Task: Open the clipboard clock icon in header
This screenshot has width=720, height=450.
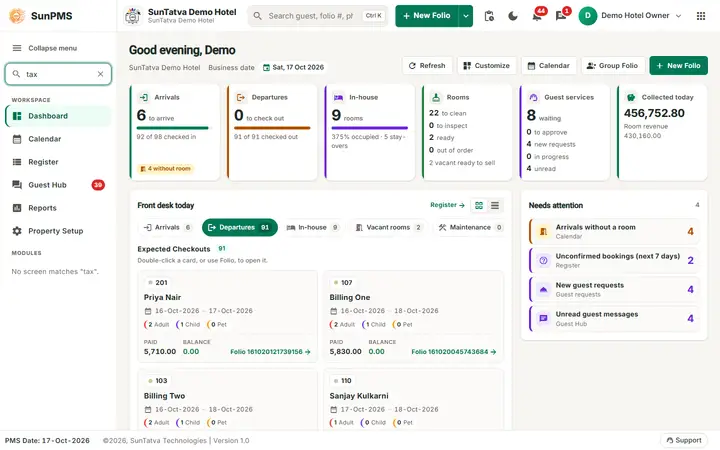Action: pos(489,16)
